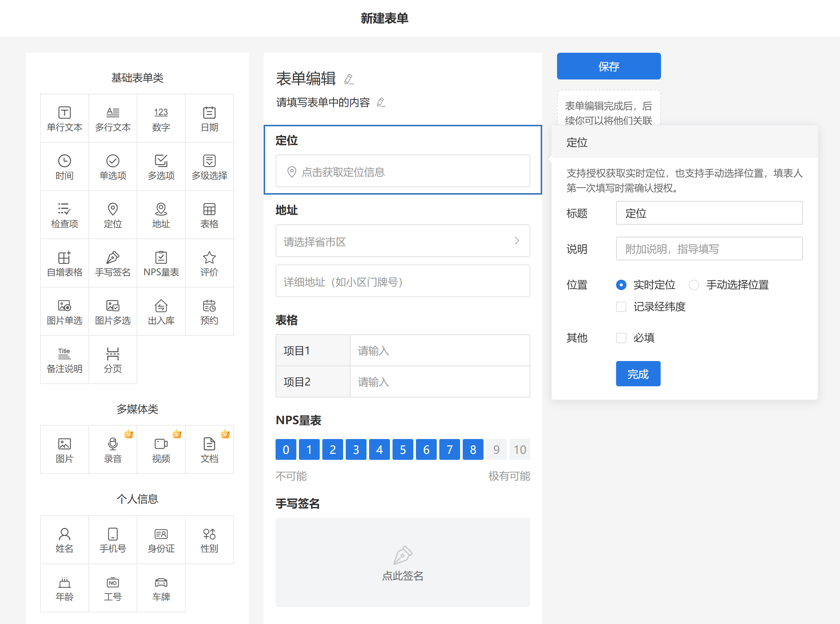Click the 保存 save button
This screenshot has height=624, width=840.
(609, 66)
